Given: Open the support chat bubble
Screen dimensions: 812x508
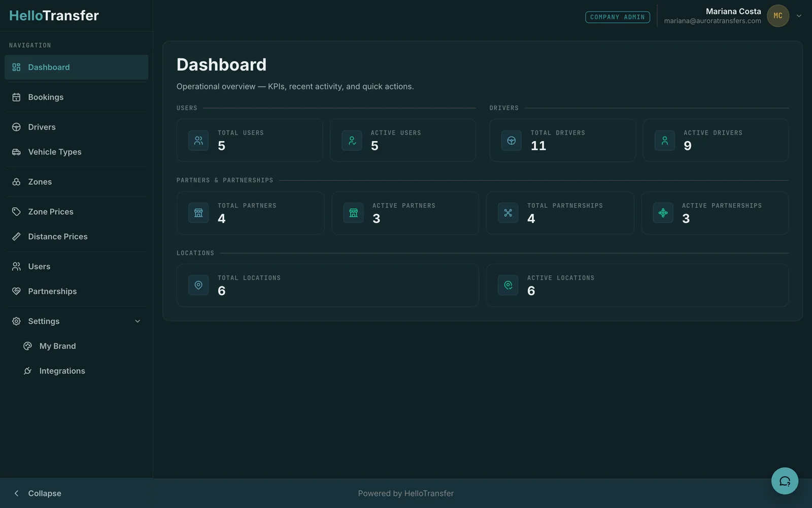Looking at the screenshot, I should 785,481.
